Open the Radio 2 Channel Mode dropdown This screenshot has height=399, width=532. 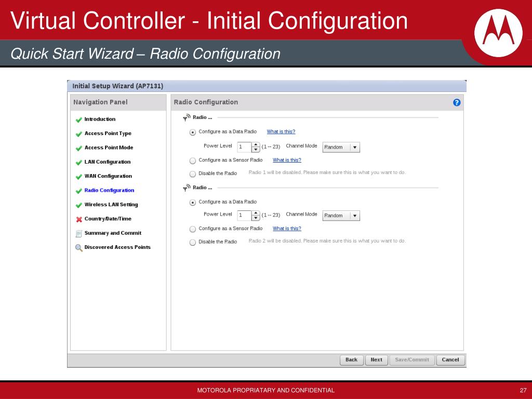point(341,216)
